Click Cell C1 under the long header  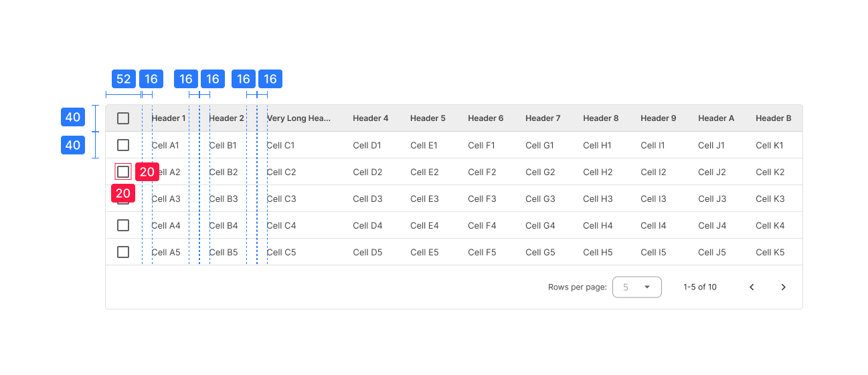pos(281,145)
